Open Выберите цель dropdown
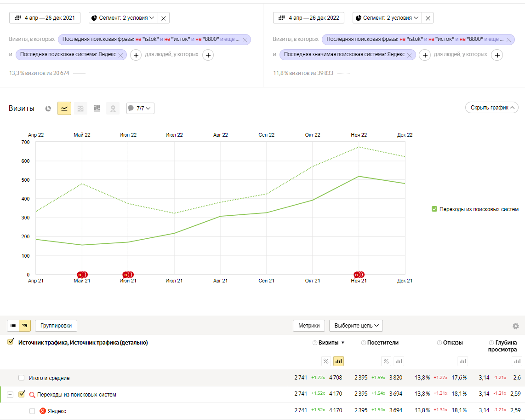The image size is (525, 420). pos(356,326)
